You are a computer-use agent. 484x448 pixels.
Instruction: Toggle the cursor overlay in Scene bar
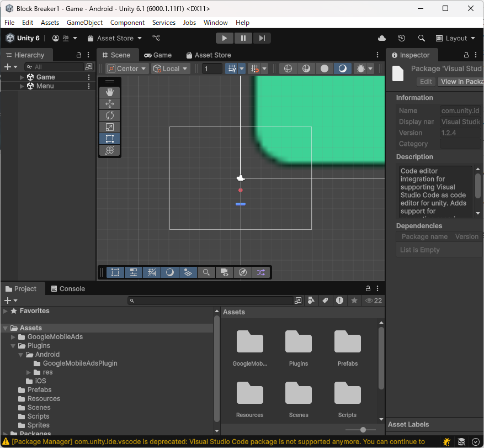tap(115, 272)
